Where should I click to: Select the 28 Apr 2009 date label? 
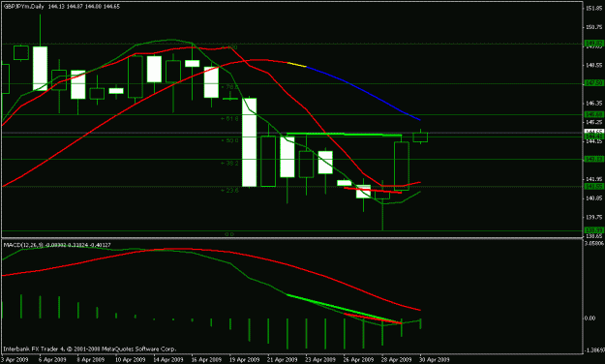tap(396, 360)
